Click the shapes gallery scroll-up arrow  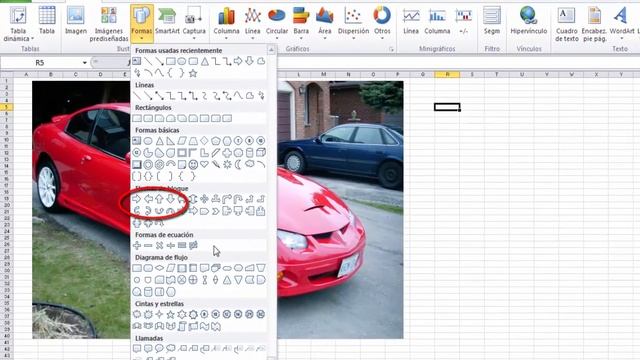click(271, 50)
